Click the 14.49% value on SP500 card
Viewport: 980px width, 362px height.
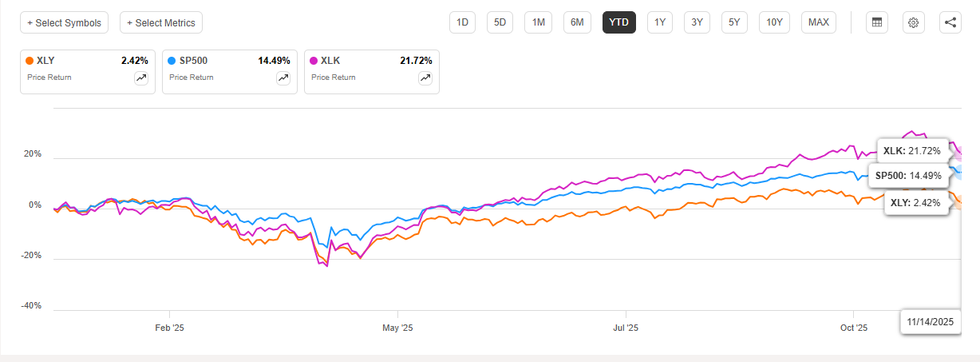[x=272, y=61]
